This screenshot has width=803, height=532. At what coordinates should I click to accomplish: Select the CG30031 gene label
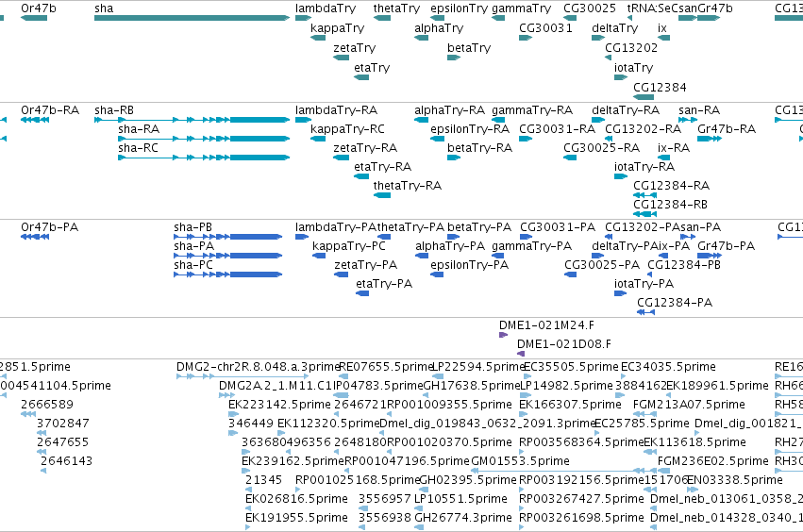(546, 28)
